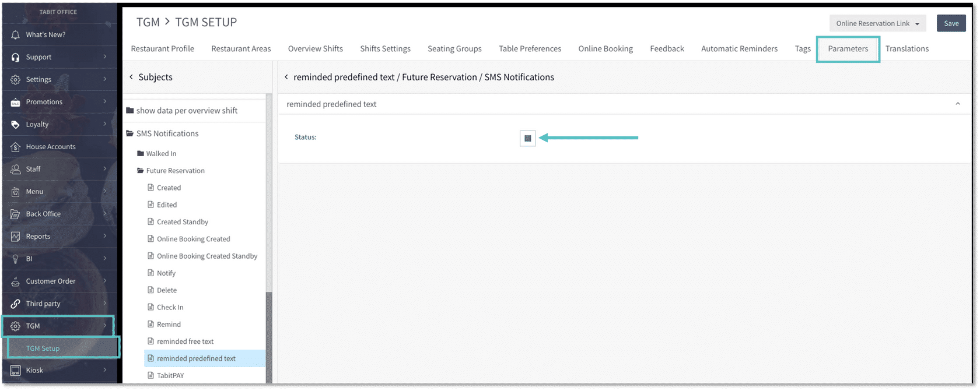
Task: Click the Support headset icon
Action: 16,57
